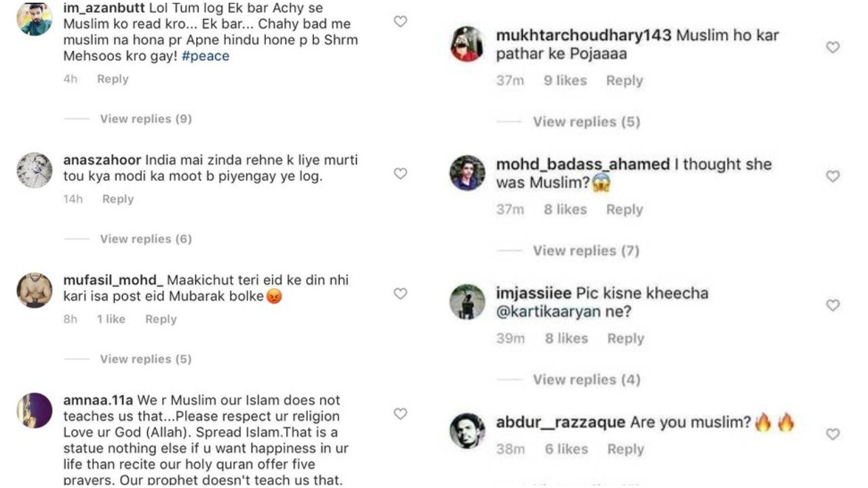Viewport: 868px width, 488px height.
Task: Expand View replies (6) under anaszahoor
Action: click(146, 239)
